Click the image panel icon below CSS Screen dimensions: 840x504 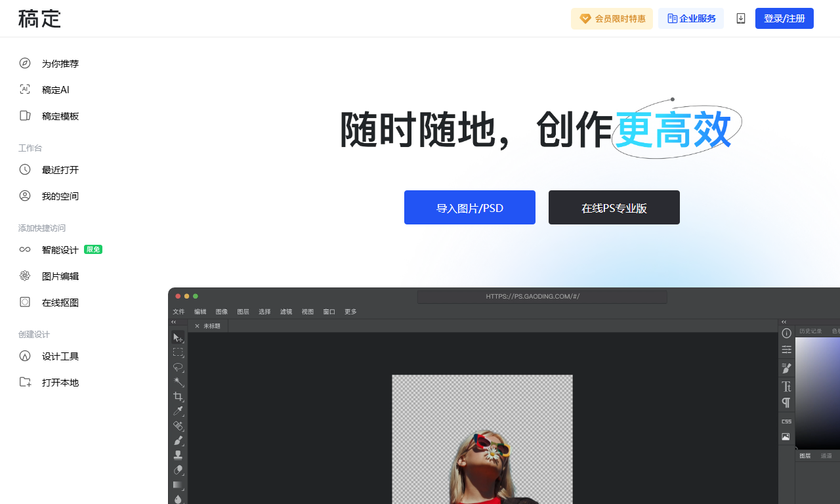point(786,437)
